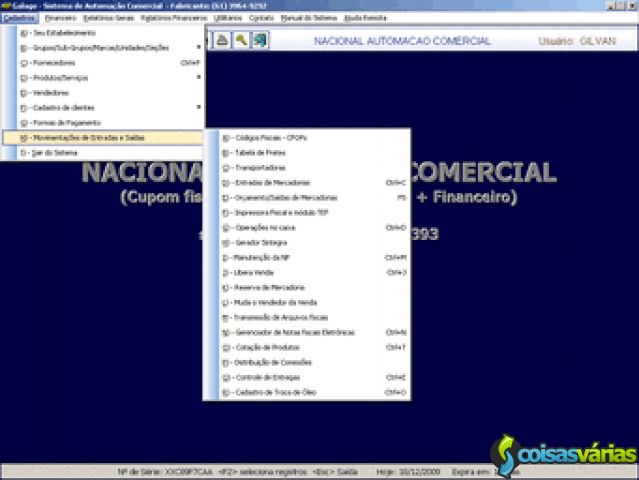Open the Relatórios Financeiros menu
Viewport: 639px width, 480px height.
click(174, 18)
